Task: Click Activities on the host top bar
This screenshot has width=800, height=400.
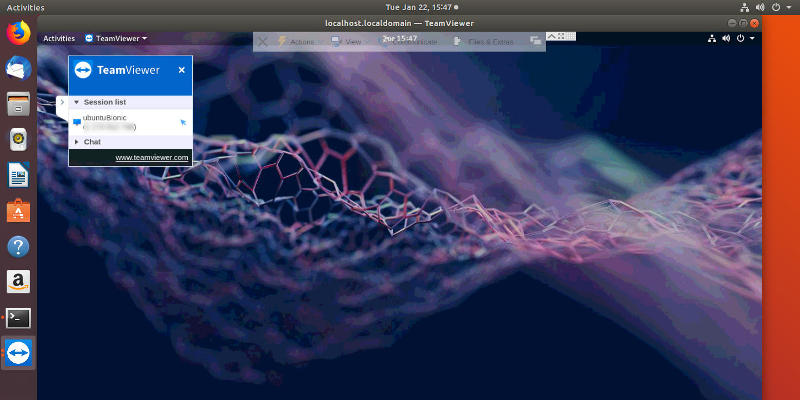Action: point(26,8)
